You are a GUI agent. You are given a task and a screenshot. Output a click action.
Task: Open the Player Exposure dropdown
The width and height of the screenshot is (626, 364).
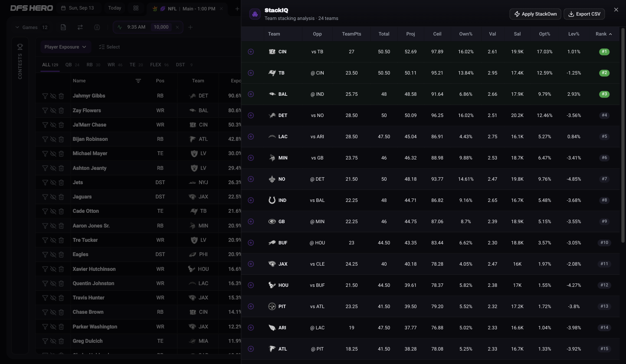click(x=65, y=47)
